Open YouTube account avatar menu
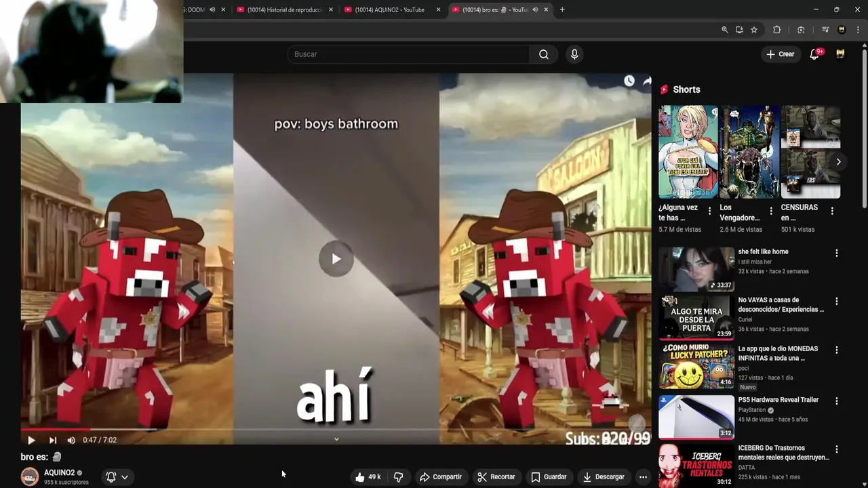 [840, 54]
